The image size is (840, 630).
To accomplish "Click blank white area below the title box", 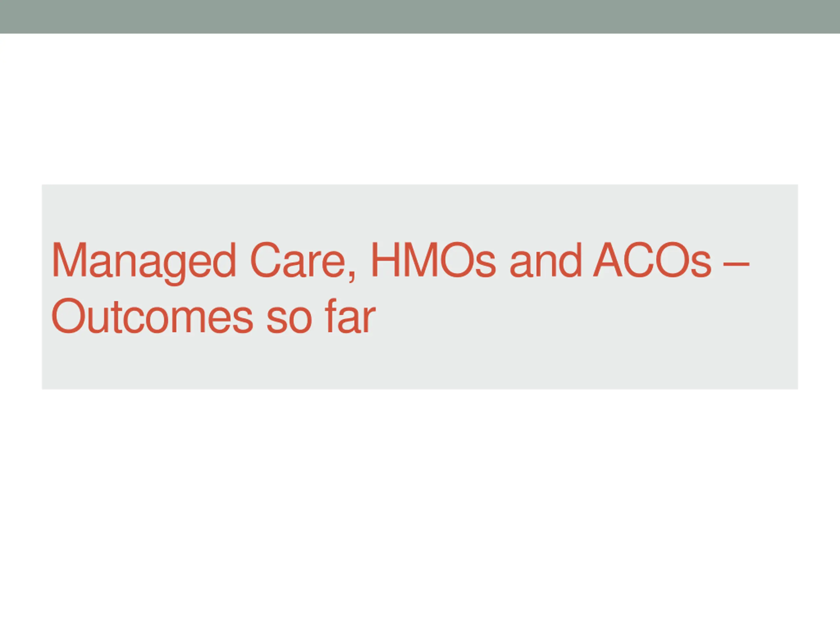I will click(x=420, y=494).
